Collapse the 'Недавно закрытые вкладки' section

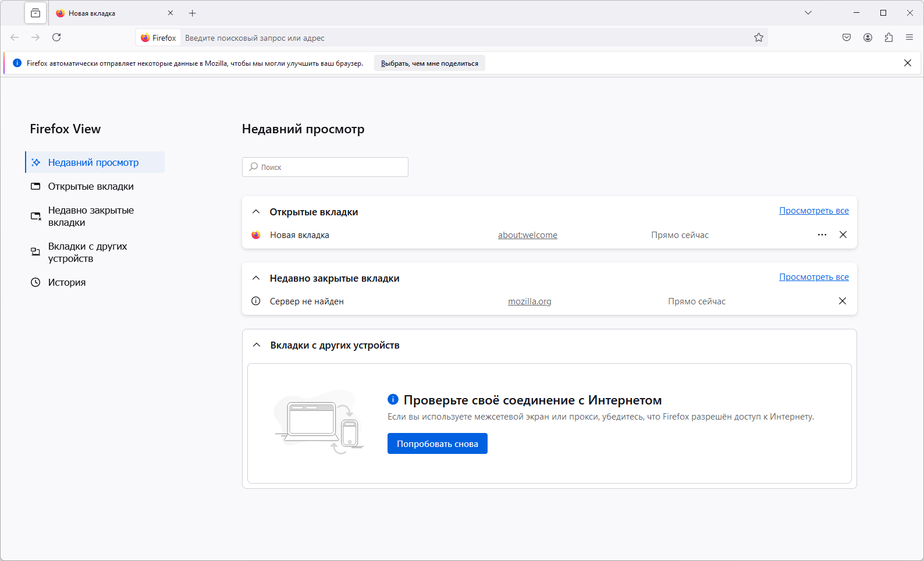[256, 278]
